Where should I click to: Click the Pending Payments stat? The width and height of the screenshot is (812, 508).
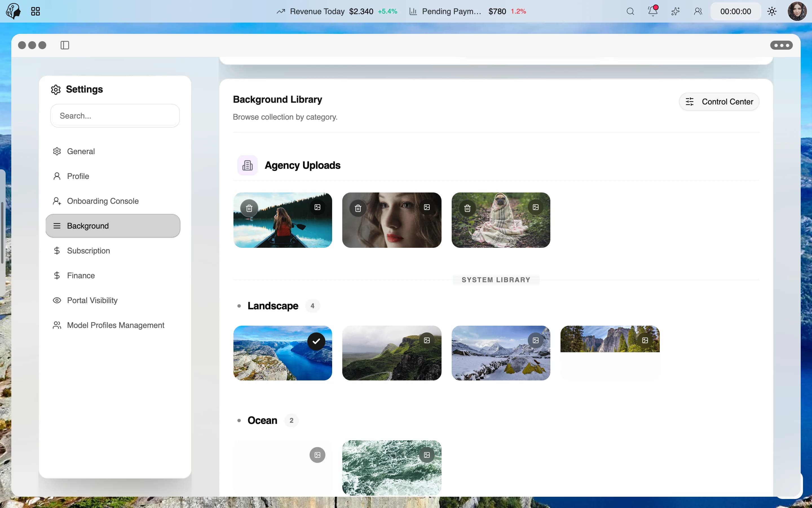pos(467,11)
